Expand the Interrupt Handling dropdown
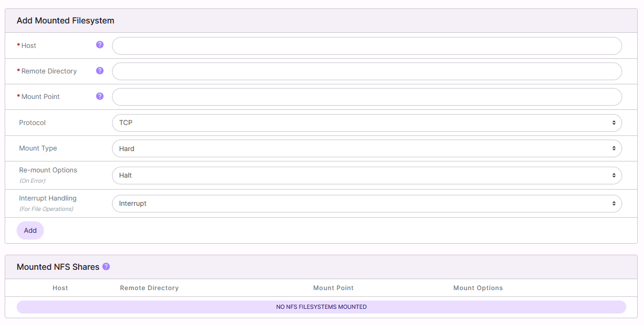The image size is (644, 325). pyautogui.click(x=367, y=204)
